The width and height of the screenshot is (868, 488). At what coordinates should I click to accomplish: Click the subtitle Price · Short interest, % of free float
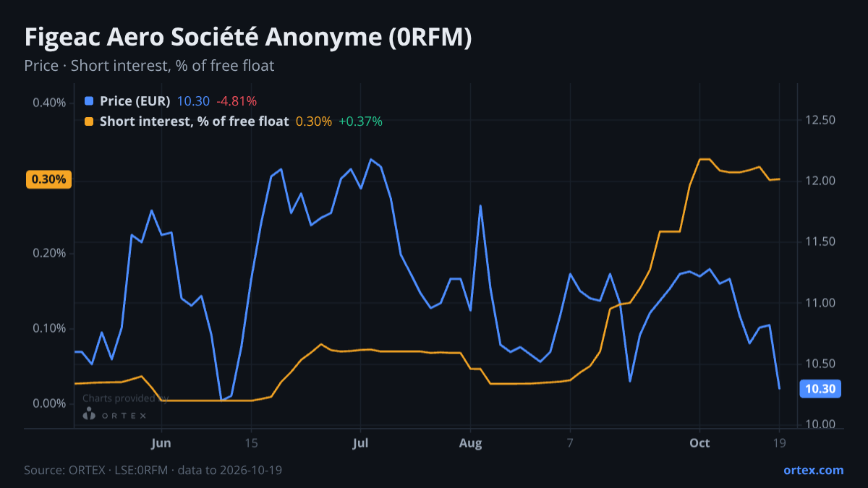point(149,66)
